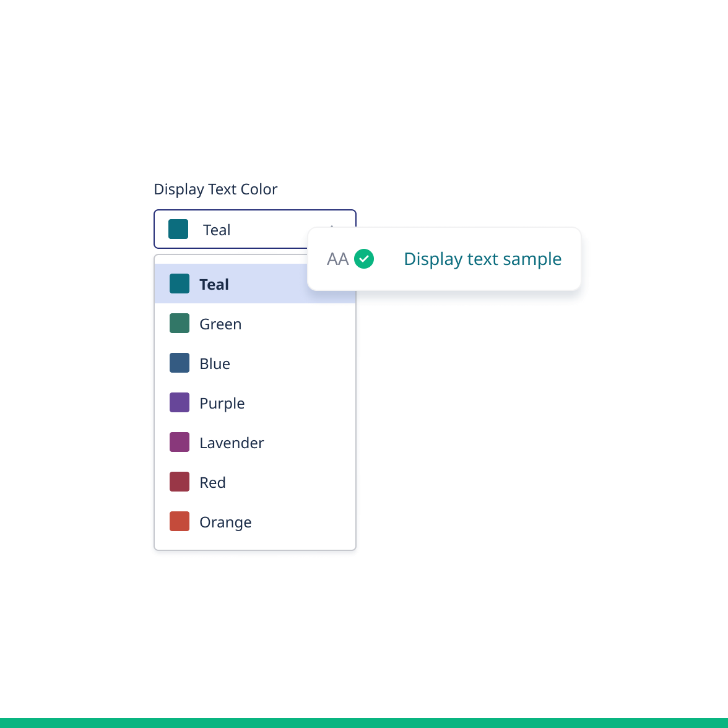Click the green color swatch square
The height and width of the screenshot is (728, 728).
[x=180, y=323]
